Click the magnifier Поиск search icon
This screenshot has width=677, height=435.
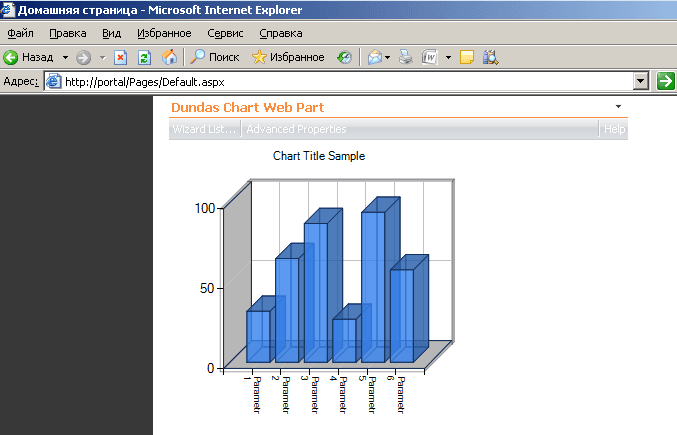pyautogui.click(x=198, y=57)
